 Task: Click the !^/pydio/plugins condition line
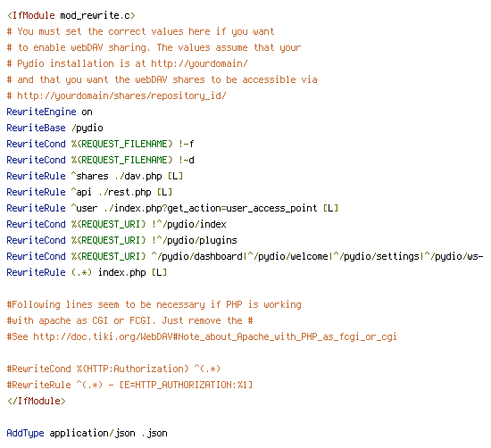pyautogui.click(x=121, y=240)
